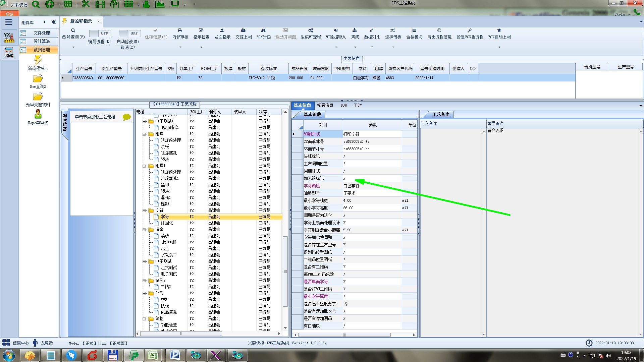
Task: Toggle the 启动修改 OFF switch
Action: click(128, 33)
